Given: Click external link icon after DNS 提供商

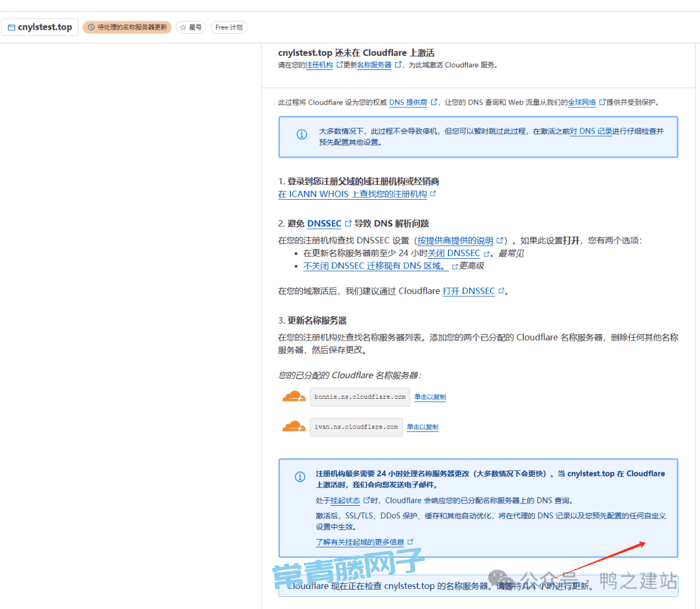Looking at the screenshot, I should [434, 102].
